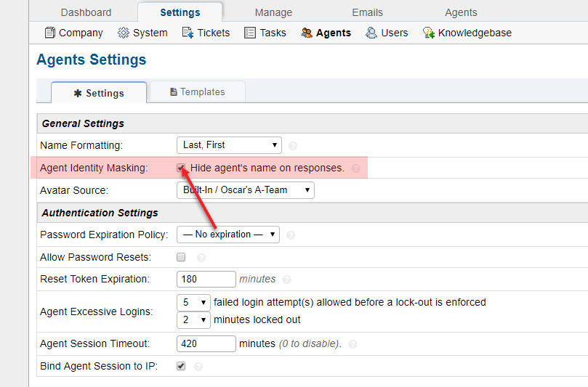Toggle Bind Agent Session to IP
The height and width of the screenshot is (387, 588).
pyautogui.click(x=181, y=366)
